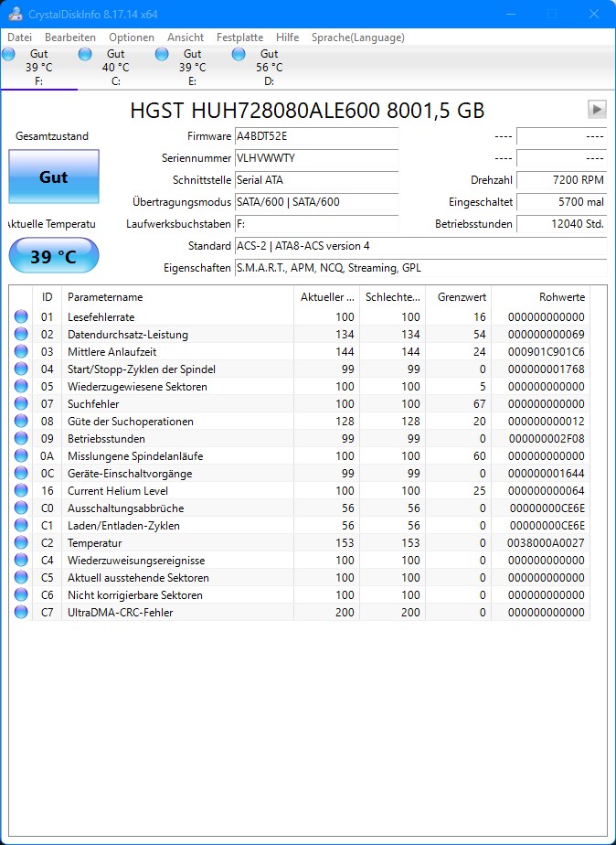
Task: Click raw value 000901C901C6
Action: coord(546,352)
